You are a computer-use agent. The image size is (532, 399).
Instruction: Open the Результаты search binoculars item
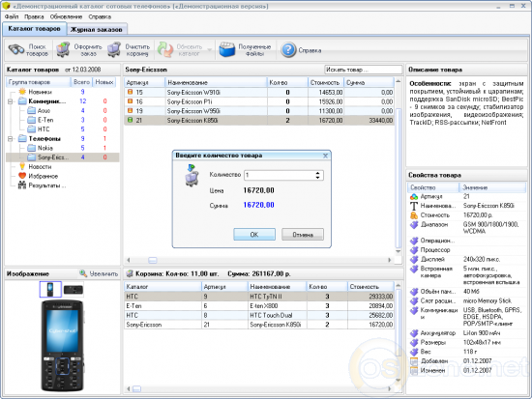point(22,185)
